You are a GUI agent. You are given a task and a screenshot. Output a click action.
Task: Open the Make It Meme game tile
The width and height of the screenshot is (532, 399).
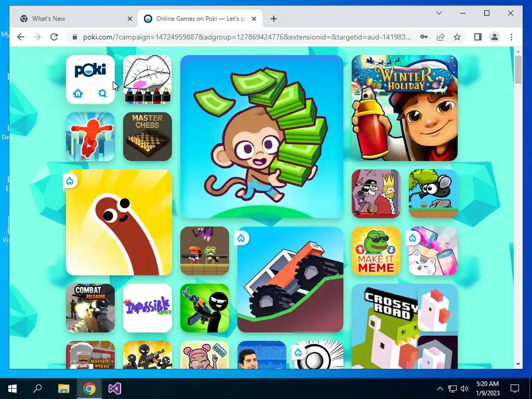(376, 251)
